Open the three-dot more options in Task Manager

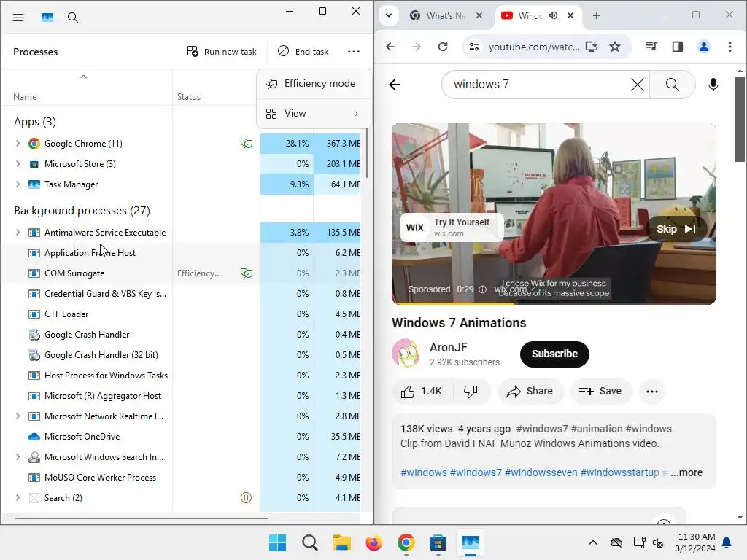[354, 52]
